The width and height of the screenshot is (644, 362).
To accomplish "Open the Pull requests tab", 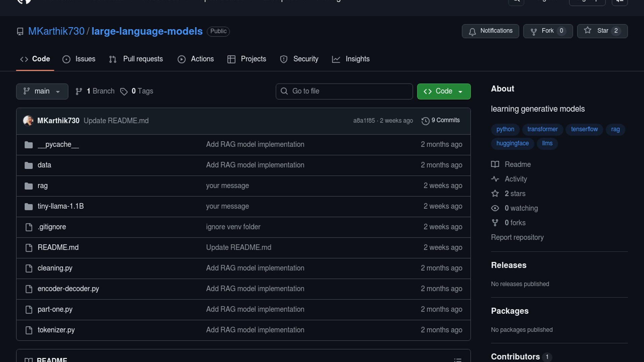I will point(136,59).
